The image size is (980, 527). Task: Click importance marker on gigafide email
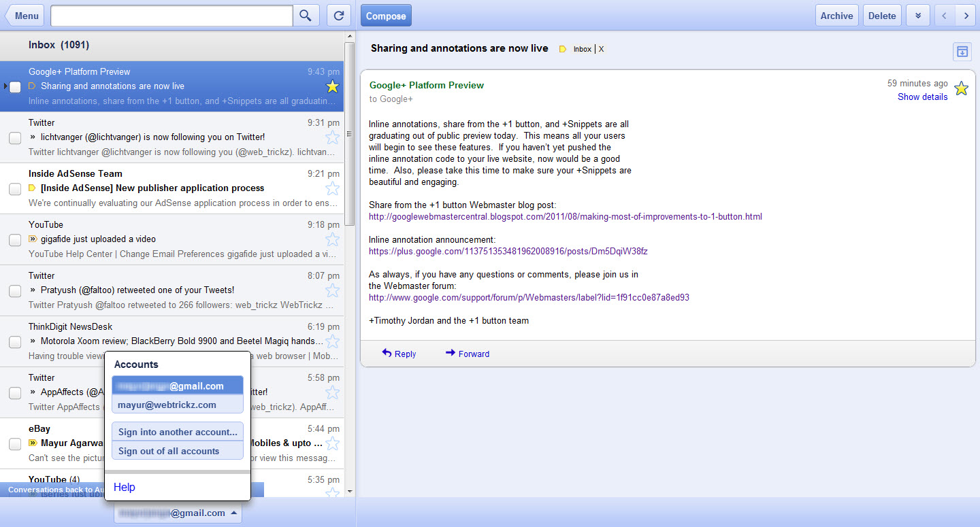pyautogui.click(x=32, y=239)
